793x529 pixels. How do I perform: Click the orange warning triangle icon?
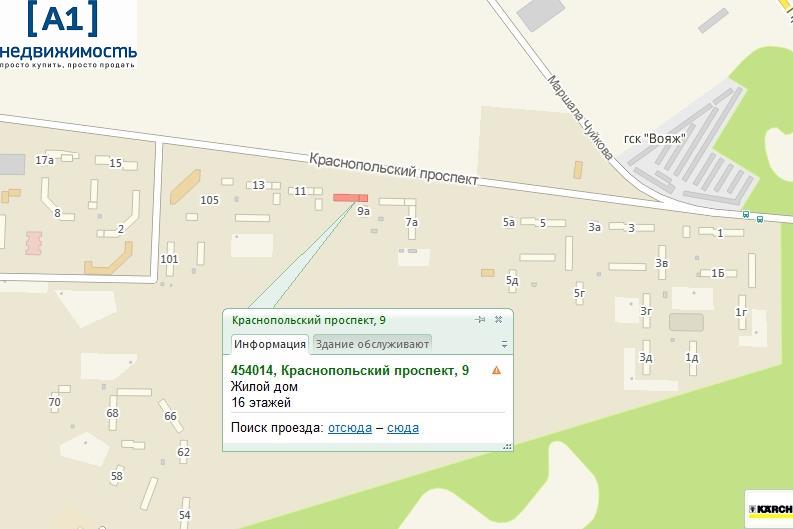click(x=497, y=370)
